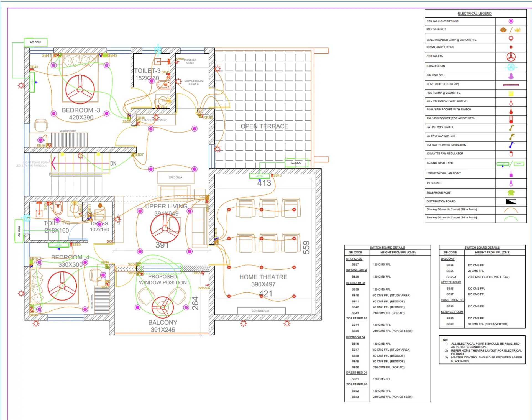Image resolution: width=532 pixels, height=420 pixels.
Task: Select the SB37 row under STAIRCASE details
Action: pyautogui.click(x=355, y=264)
